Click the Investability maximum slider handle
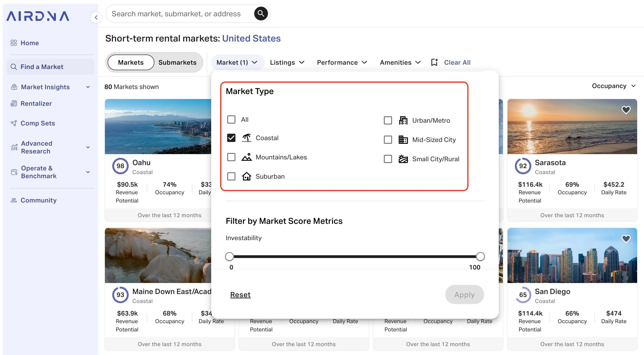 480,256
